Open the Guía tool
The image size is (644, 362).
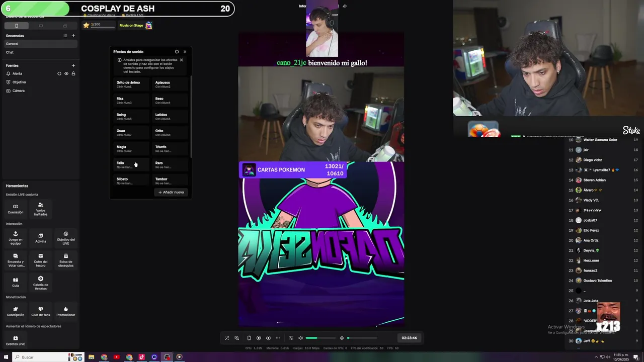point(16,282)
